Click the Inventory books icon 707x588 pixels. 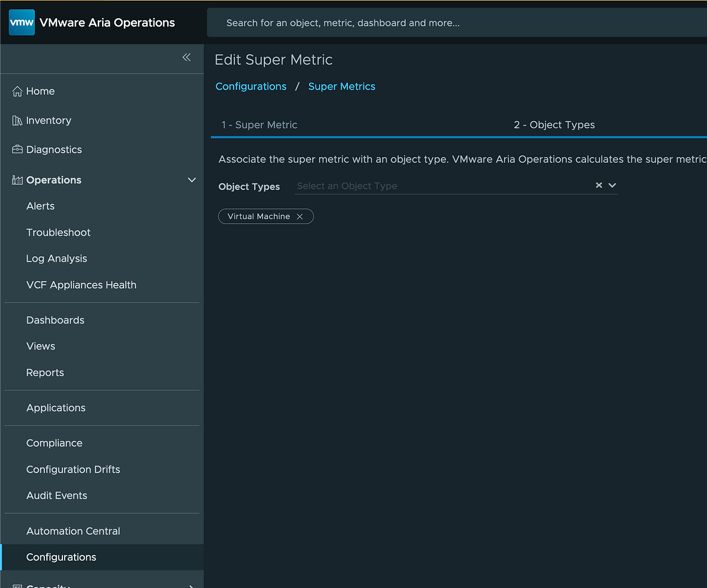pyautogui.click(x=17, y=120)
